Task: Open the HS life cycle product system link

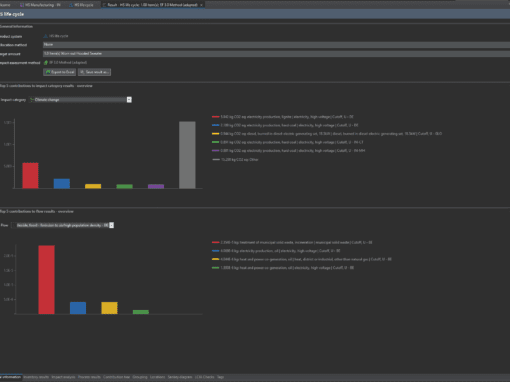Action: pos(59,36)
